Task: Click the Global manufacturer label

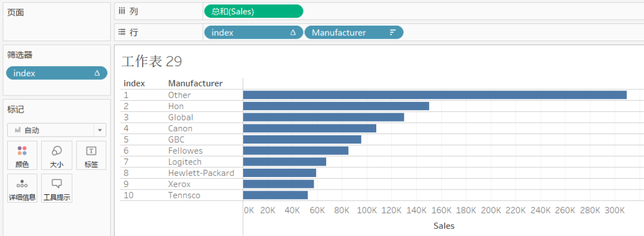Action: coord(181,117)
